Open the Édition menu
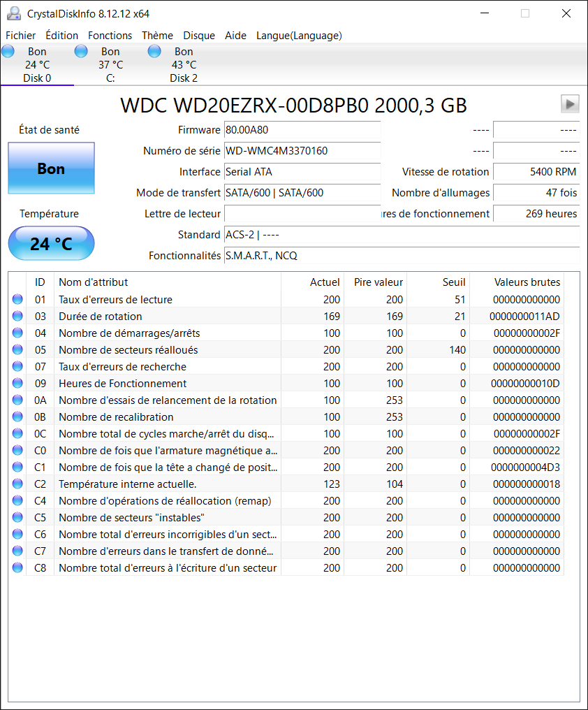 pyautogui.click(x=62, y=36)
